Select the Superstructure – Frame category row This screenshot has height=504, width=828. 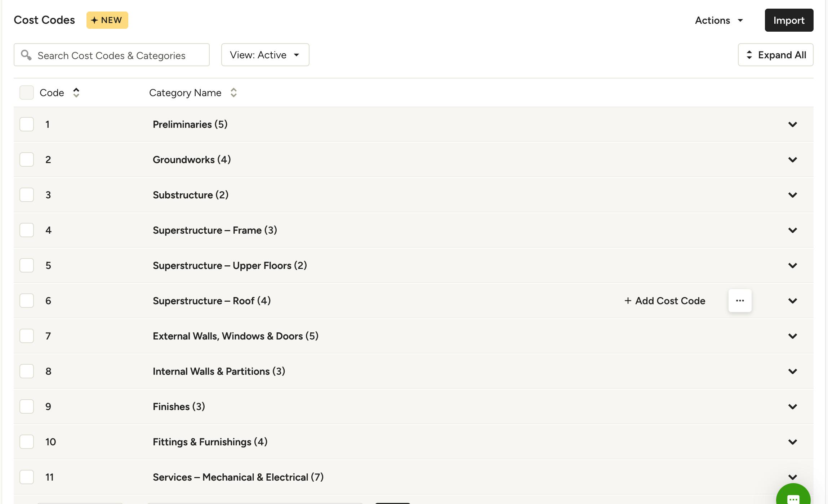click(x=414, y=230)
